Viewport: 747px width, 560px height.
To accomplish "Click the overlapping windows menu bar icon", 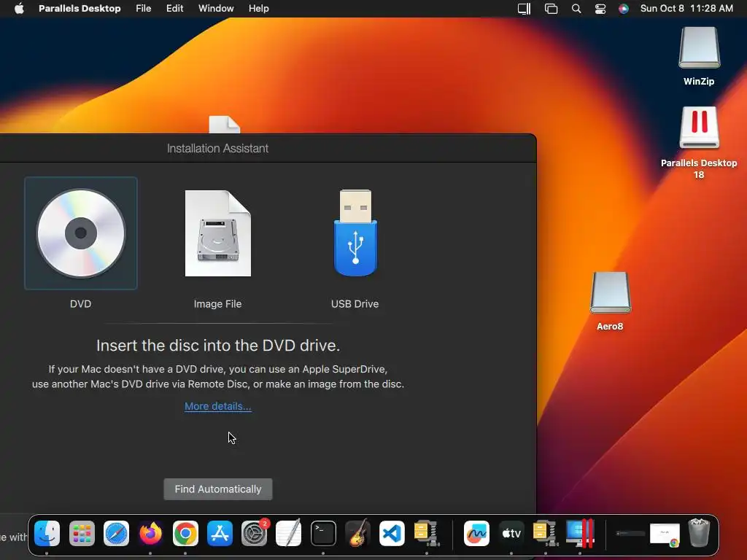I will [551, 9].
